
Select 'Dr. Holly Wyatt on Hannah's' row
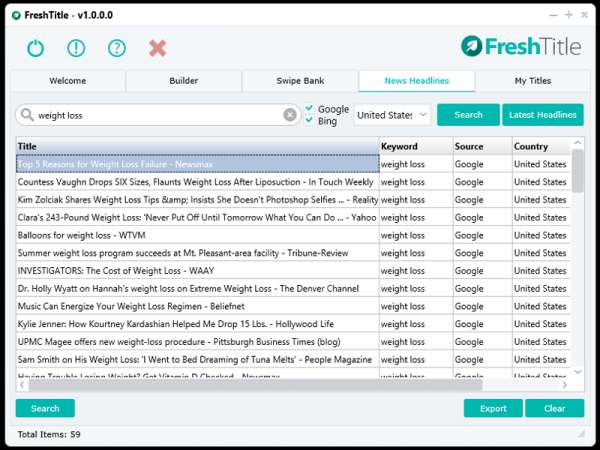click(x=293, y=289)
